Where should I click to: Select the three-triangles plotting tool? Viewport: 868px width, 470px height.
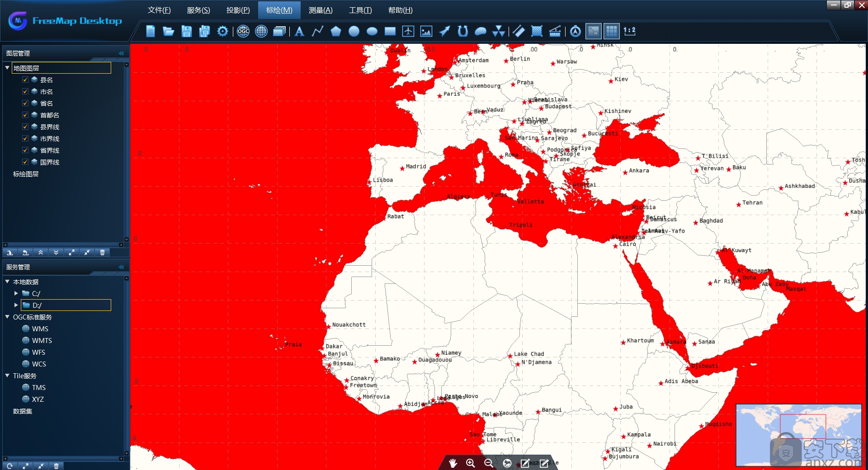pos(499,31)
